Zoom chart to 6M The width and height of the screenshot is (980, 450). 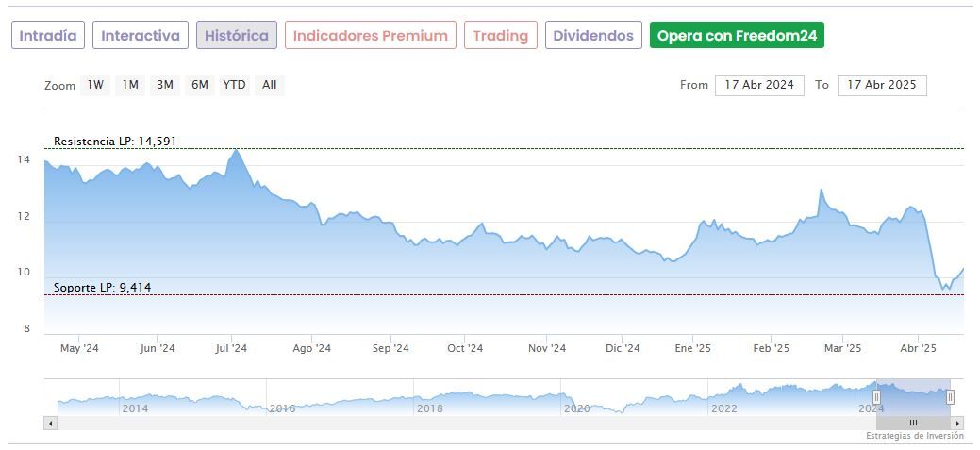tap(199, 85)
